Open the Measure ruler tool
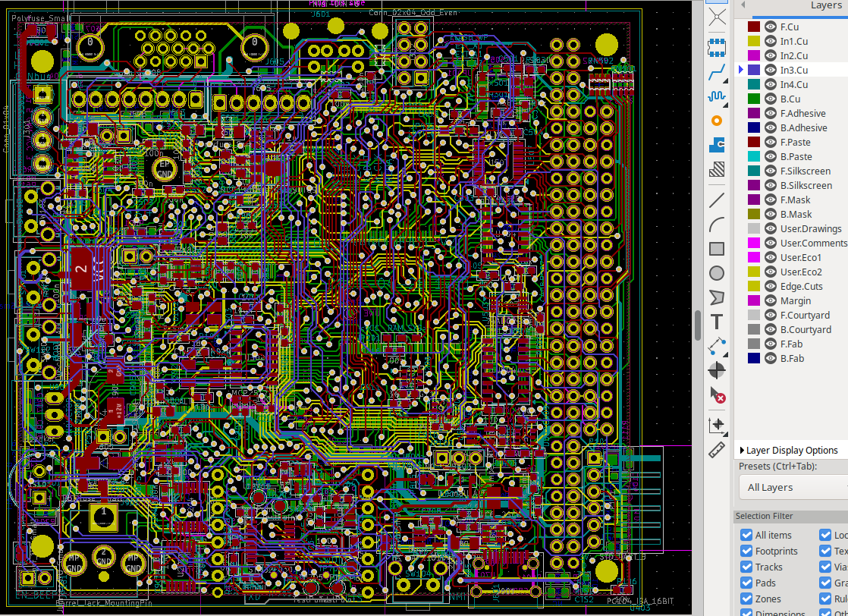Screen dimensions: 848x616 [717, 451]
